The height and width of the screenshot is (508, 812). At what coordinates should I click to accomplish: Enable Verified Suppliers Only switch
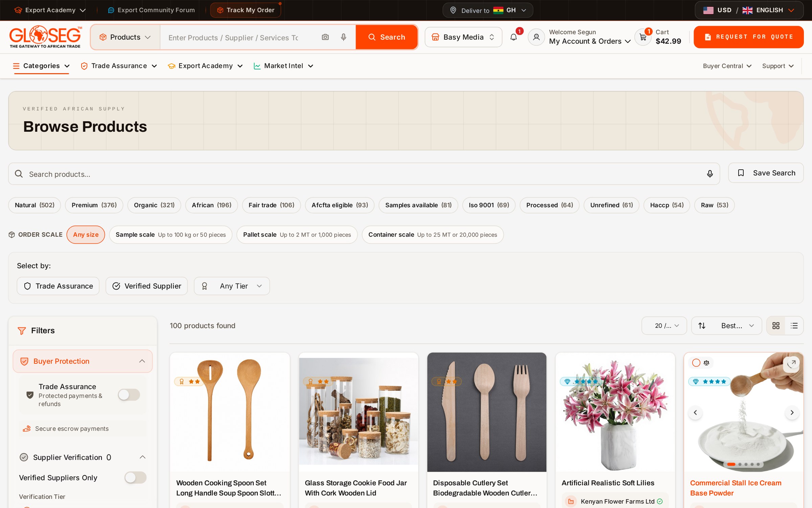(135, 478)
